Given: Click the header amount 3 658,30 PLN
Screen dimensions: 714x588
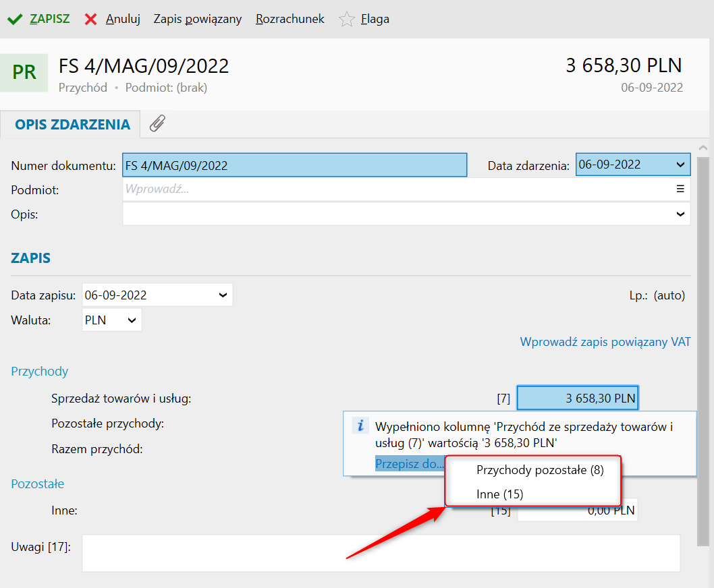Looking at the screenshot, I should point(624,65).
